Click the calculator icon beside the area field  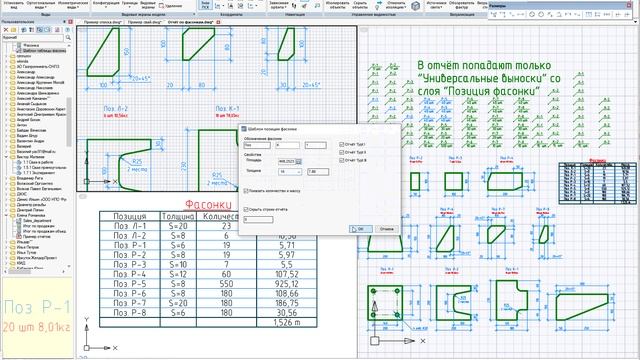click(299, 162)
